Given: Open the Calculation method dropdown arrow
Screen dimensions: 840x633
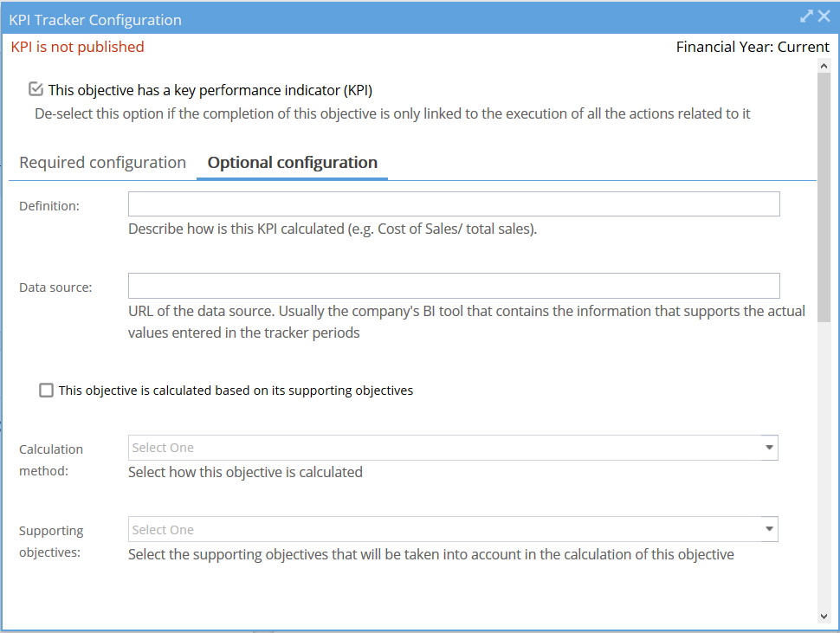Looking at the screenshot, I should 769,448.
